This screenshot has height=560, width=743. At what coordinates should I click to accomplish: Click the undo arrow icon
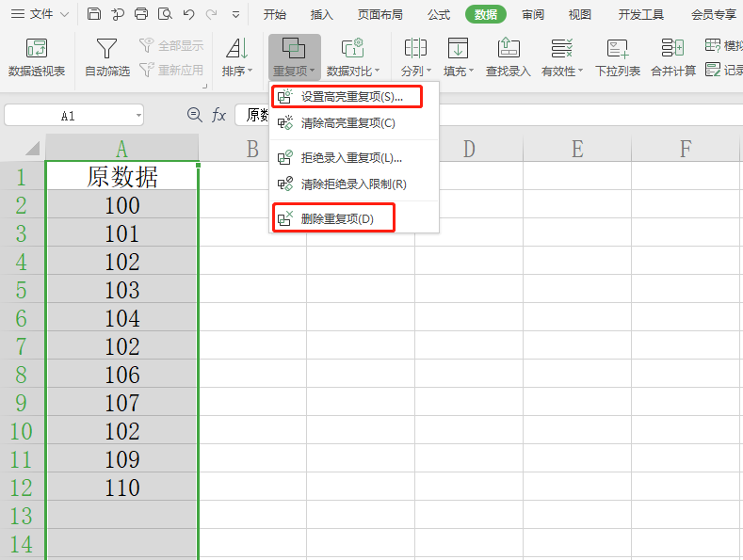188,14
